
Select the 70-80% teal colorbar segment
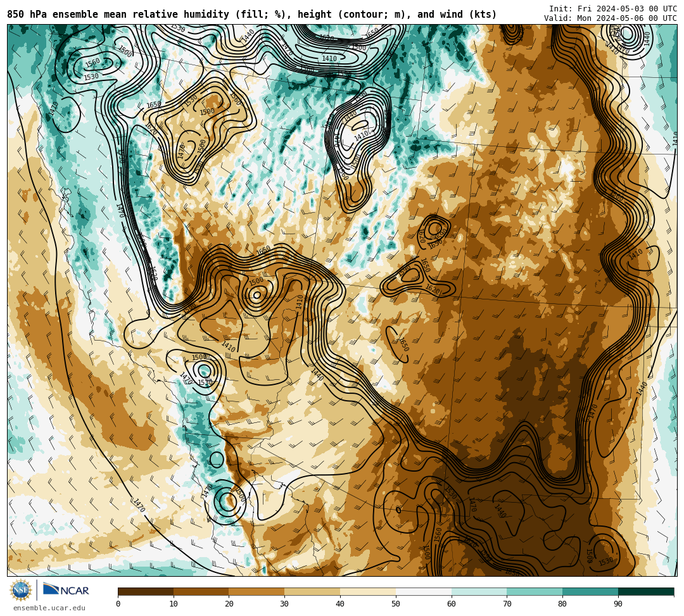pyautogui.click(x=535, y=591)
